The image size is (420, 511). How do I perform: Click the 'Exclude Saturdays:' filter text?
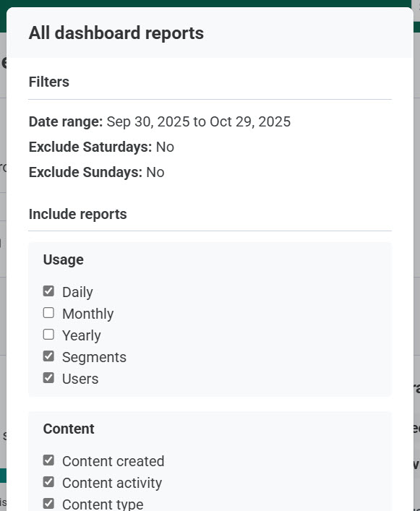tap(90, 147)
